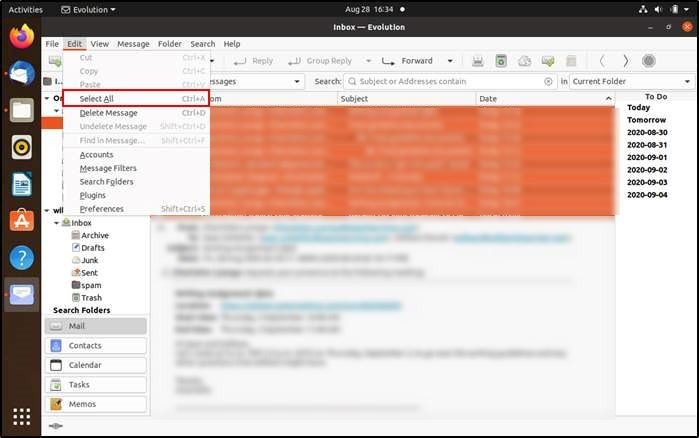Click the online status icon in the status bar
The height and width of the screenshot is (438, 699).
(55, 426)
